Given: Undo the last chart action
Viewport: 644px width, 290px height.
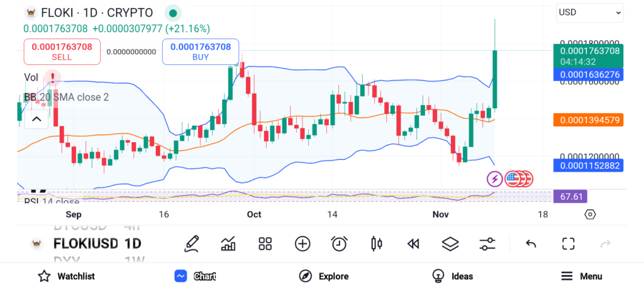Looking at the screenshot, I should tap(531, 243).
